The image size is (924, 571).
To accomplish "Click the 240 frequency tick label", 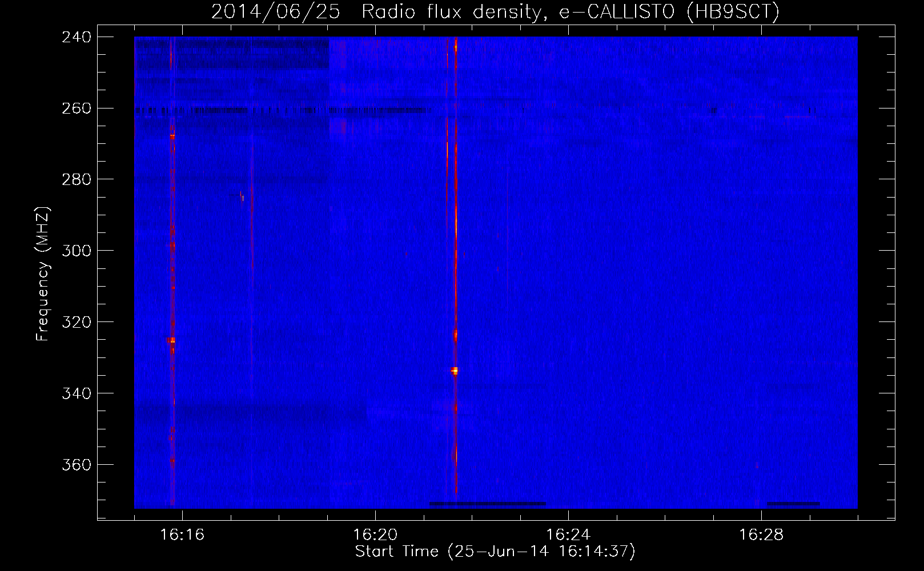I will tap(76, 37).
